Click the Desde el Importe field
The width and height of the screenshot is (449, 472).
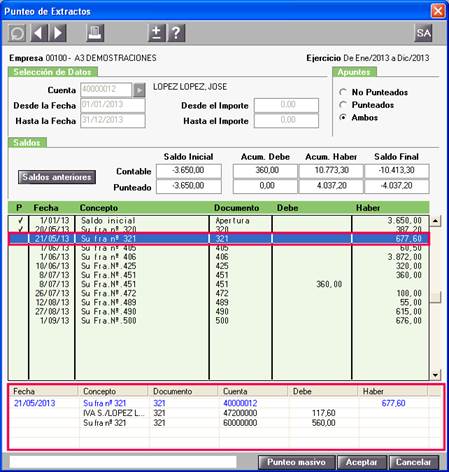pyautogui.click(x=286, y=105)
